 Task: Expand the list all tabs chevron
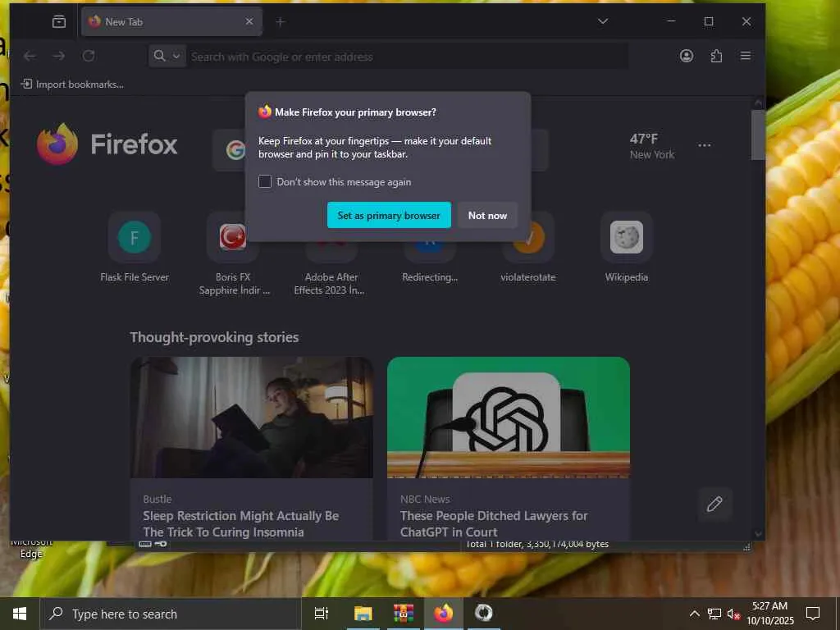click(603, 21)
